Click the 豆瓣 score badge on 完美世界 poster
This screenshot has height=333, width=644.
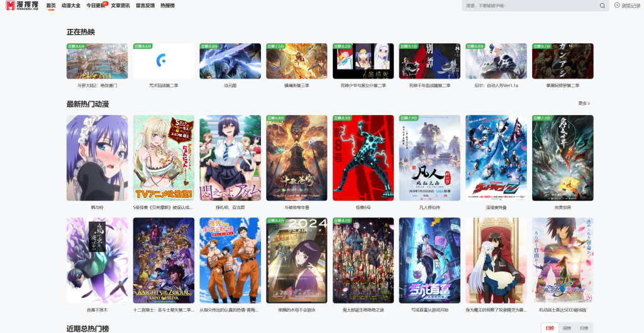(x=541, y=118)
